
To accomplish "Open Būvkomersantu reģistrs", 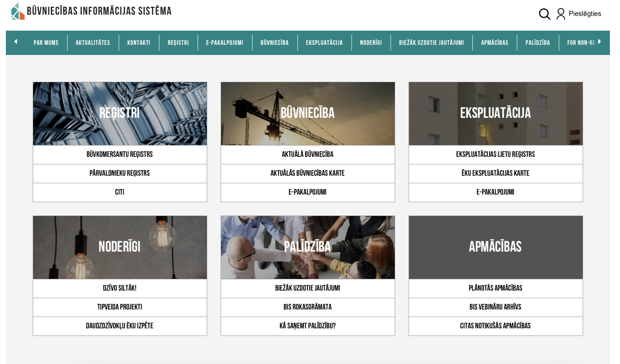I will tap(120, 155).
